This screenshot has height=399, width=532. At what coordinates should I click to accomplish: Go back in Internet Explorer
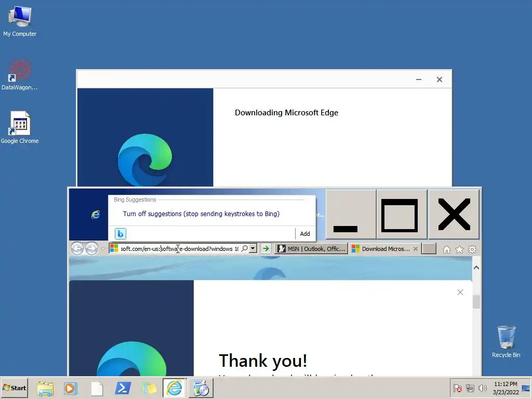pos(77,249)
